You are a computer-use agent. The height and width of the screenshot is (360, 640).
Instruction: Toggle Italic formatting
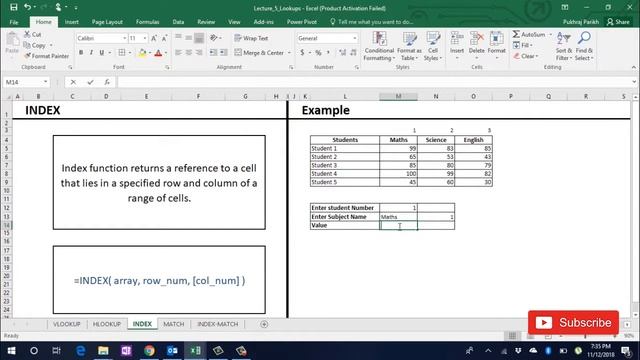[x=91, y=52]
